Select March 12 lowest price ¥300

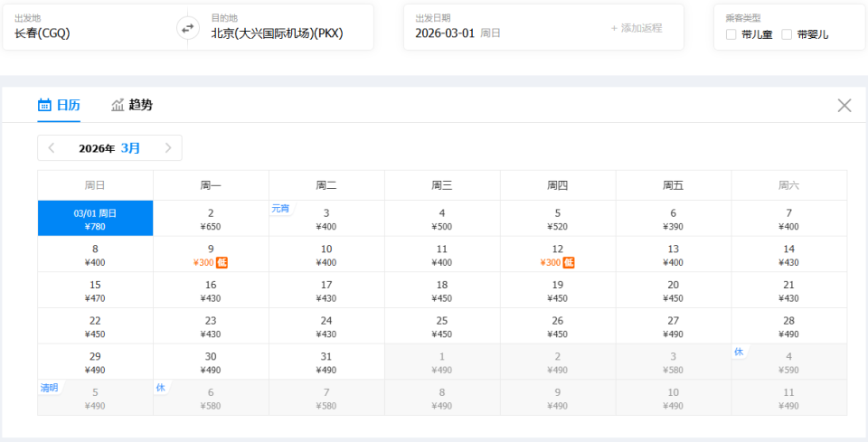tap(558, 255)
